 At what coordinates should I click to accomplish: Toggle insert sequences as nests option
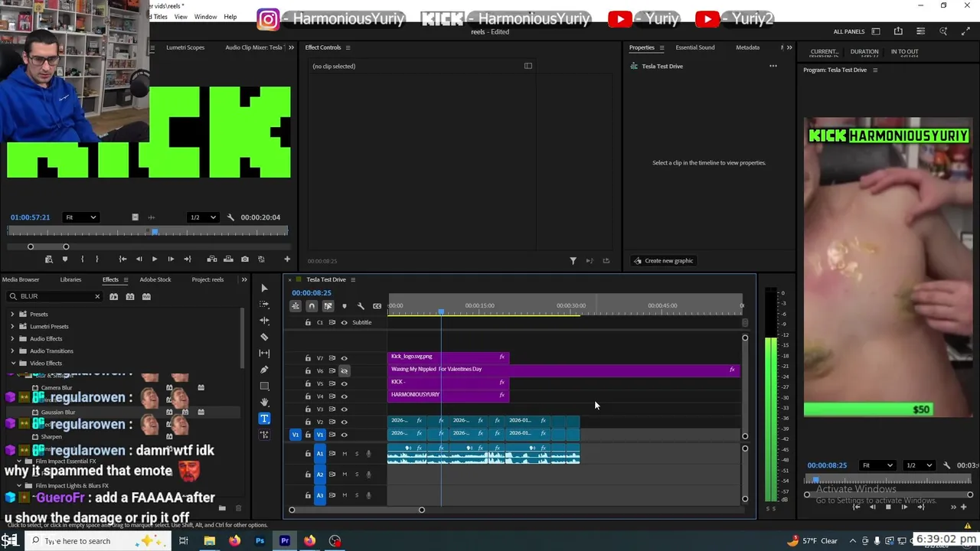tap(295, 306)
